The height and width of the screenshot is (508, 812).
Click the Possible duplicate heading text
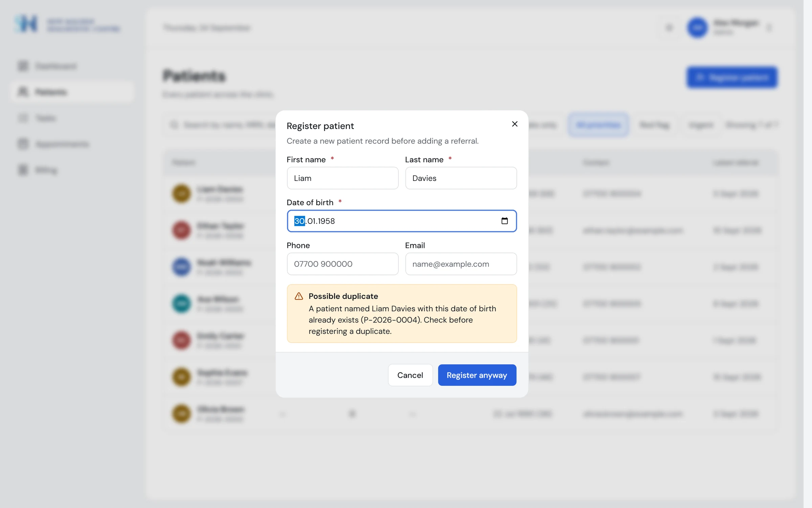tap(343, 296)
